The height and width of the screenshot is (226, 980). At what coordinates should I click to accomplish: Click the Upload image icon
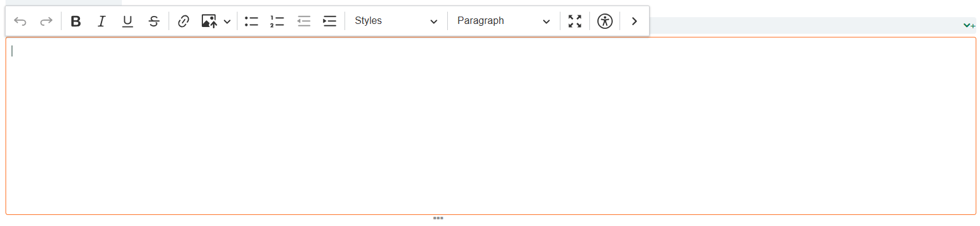(x=209, y=21)
